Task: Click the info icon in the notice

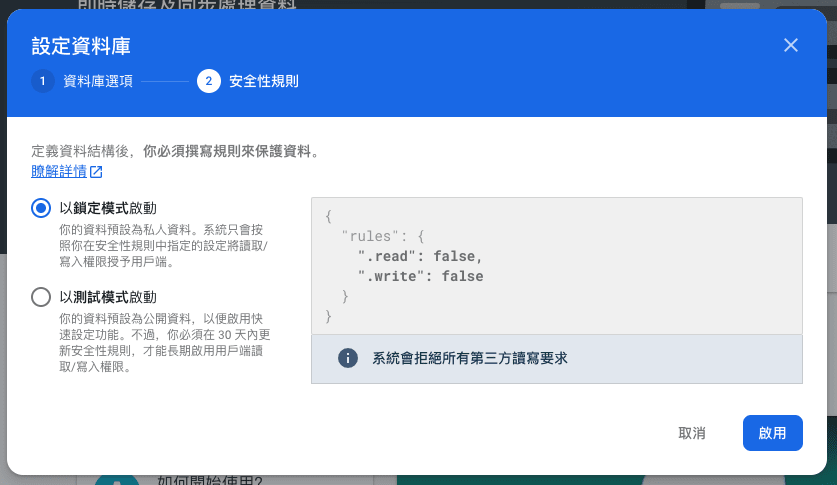Action: [x=348, y=358]
